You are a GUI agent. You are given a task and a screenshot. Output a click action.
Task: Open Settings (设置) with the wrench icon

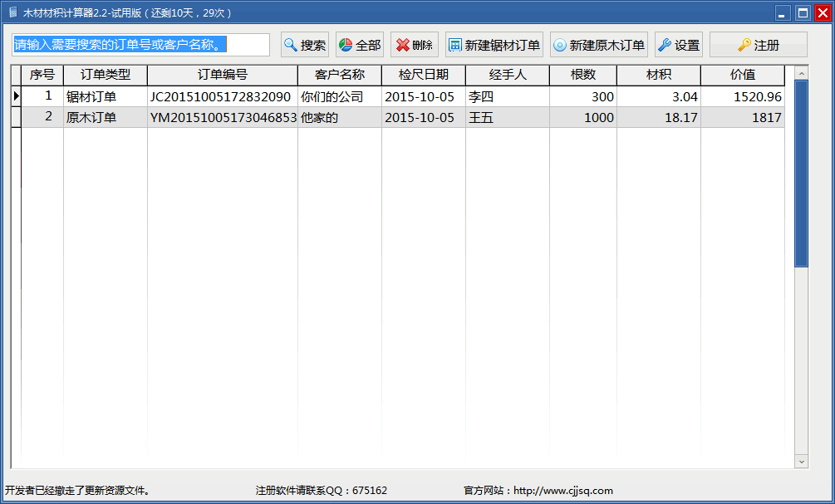click(679, 45)
